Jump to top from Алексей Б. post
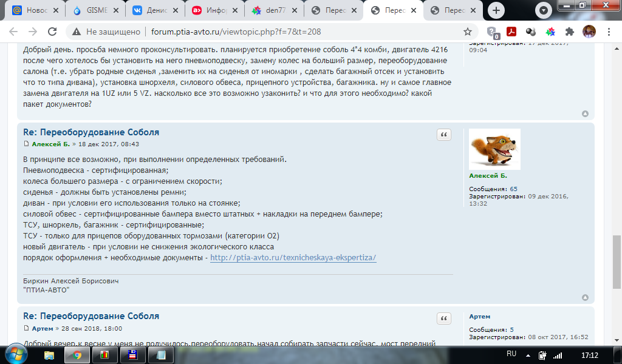 coord(585,297)
